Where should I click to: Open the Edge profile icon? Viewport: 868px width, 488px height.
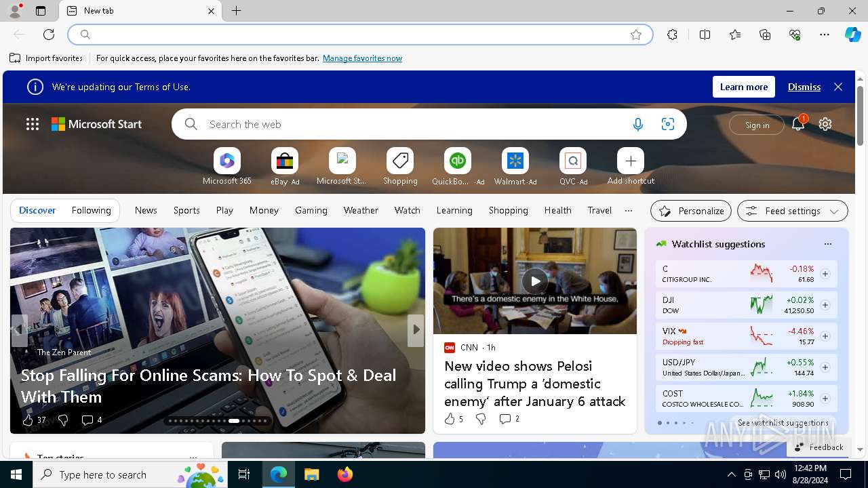[x=15, y=11]
